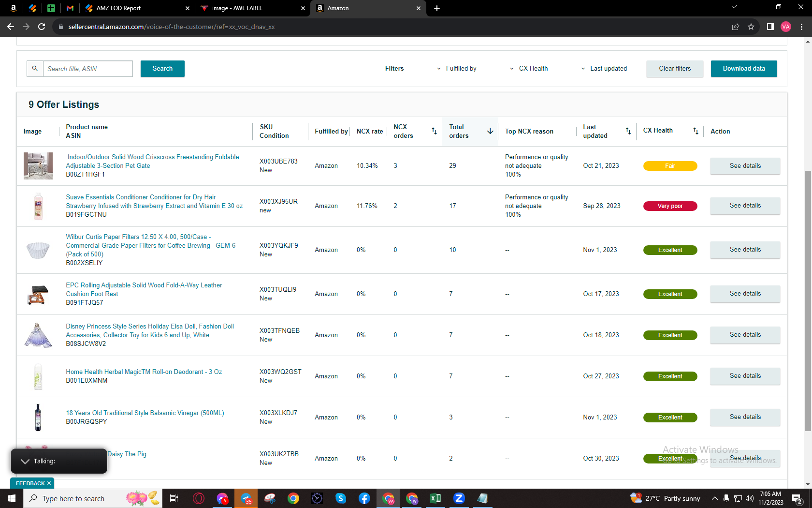Click Clear filters

[675, 69]
